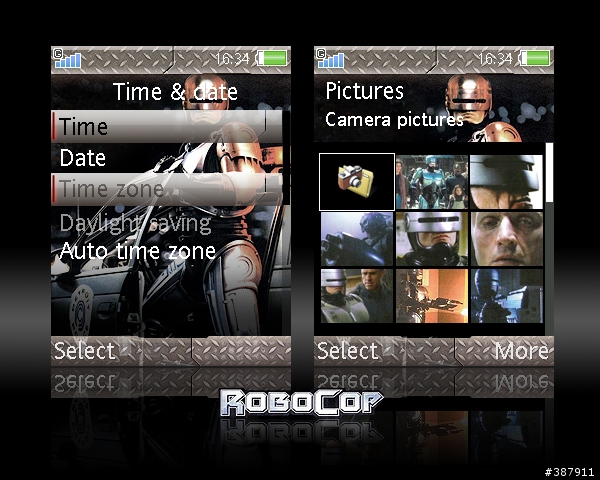Open thumbnail of dark helmet visor close-up
The height and width of the screenshot is (480, 600).
(506, 182)
